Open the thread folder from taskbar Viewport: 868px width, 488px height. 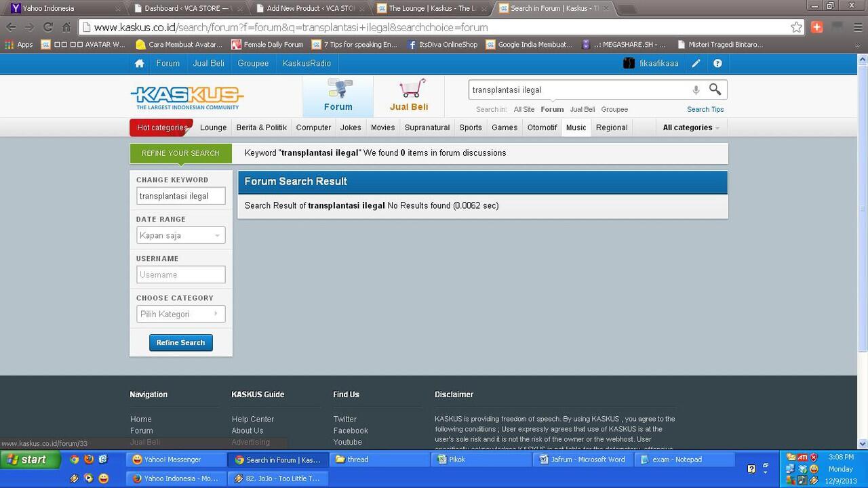pos(378,460)
